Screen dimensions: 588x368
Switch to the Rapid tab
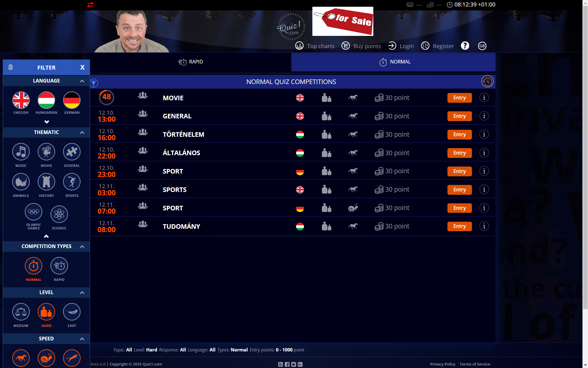[x=190, y=62]
